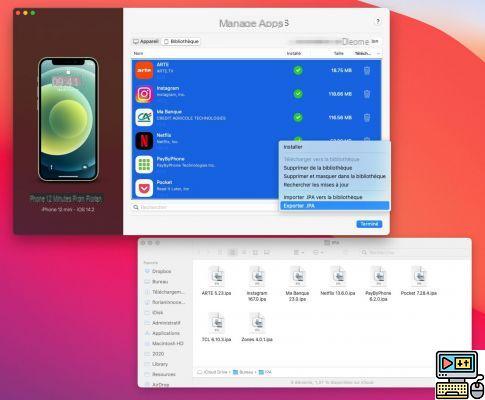This screenshot has width=485, height=400.
Task: Open the help question mark button
Action: tap(377, 21)
